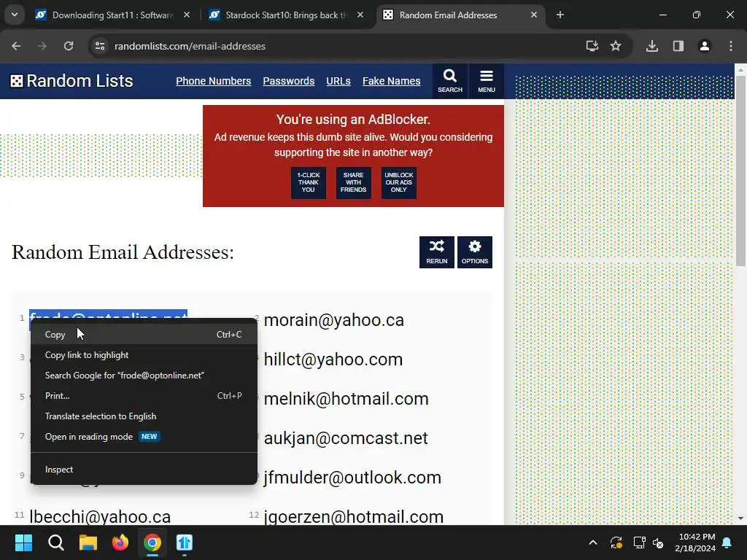747x560 pixels.
Task: Close the Downloading Start11 tab
Action: [x=187, y=15]
